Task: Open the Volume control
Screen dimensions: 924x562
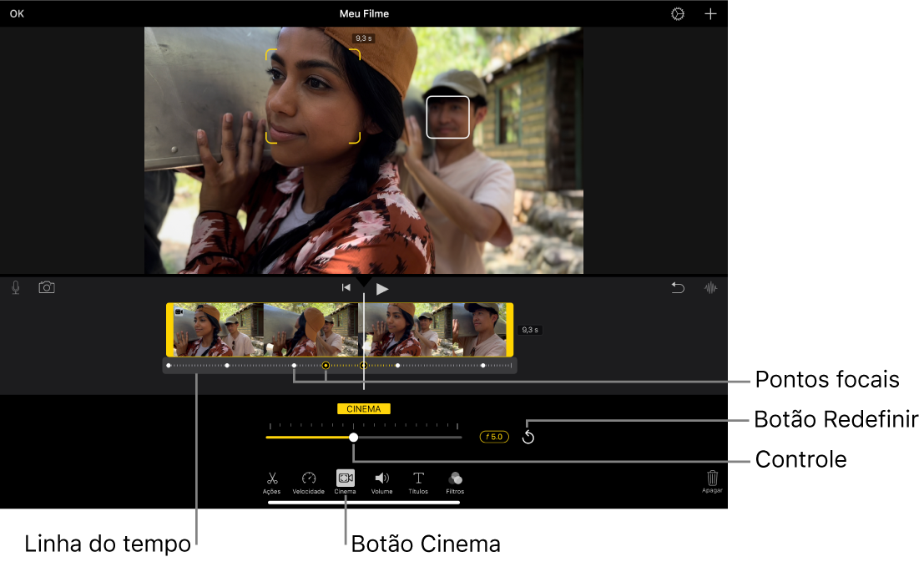Action: coord(381,483)
